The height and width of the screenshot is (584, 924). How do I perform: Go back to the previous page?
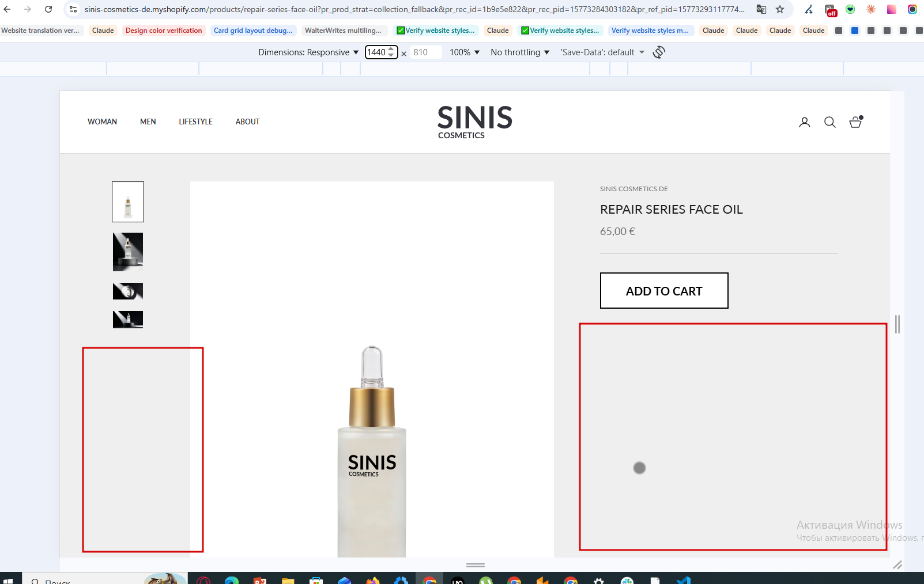coord(7,9)
